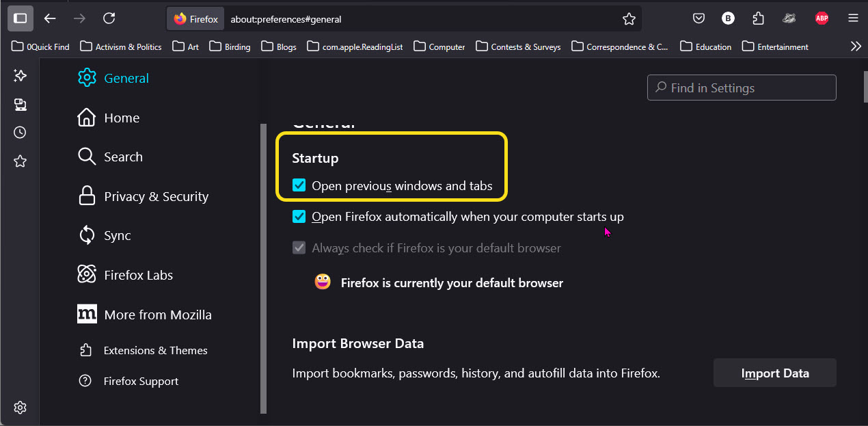868x426 pixels.
Task: Select the General settings category
Action: [113, 78]
